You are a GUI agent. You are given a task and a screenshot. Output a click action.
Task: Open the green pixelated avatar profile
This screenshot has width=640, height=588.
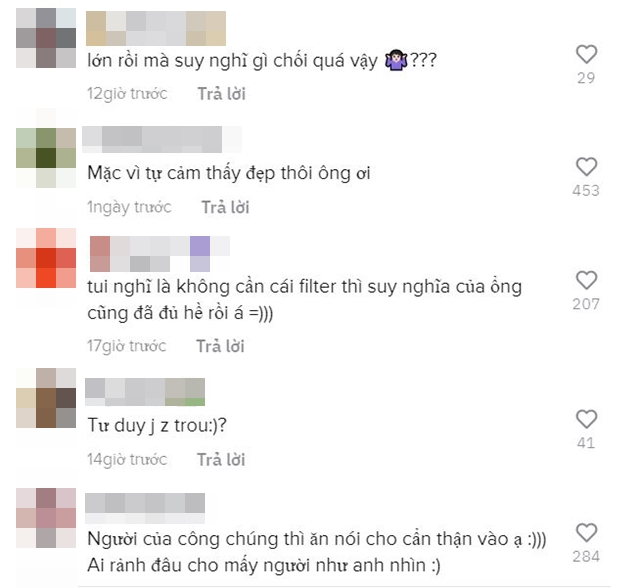coord(46,158)
